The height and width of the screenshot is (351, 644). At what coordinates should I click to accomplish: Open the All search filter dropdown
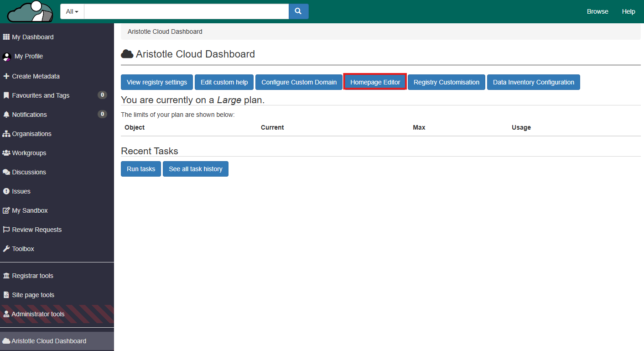[x=72, y=11]
